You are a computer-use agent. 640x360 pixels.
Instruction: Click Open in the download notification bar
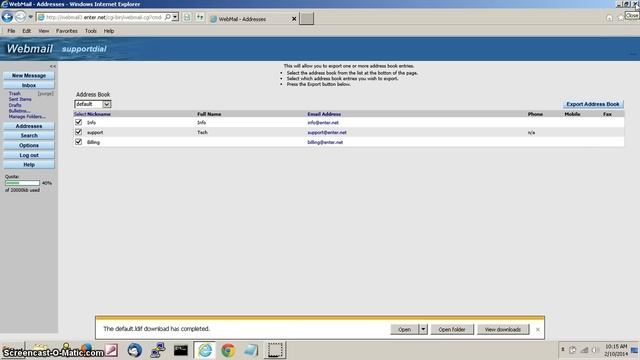coord(404,329)
